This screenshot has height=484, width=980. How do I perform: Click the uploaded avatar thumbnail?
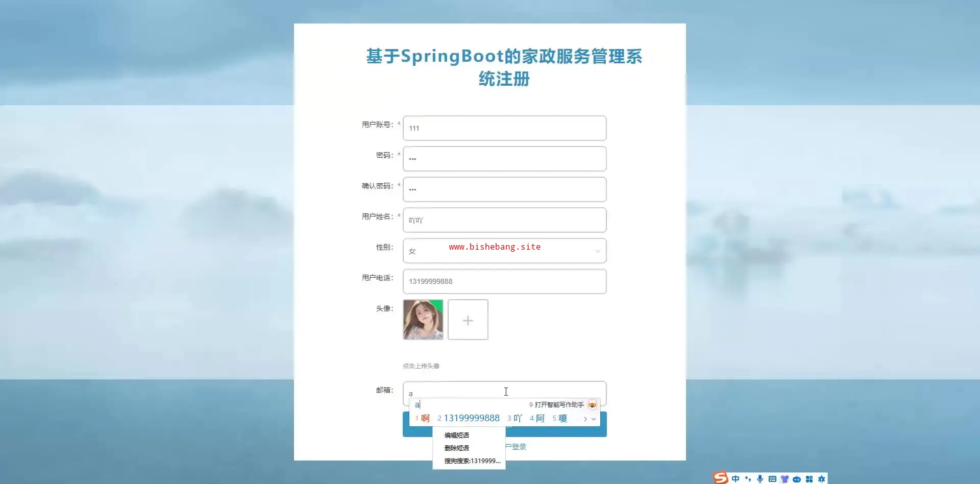click(x=423, y=320)
